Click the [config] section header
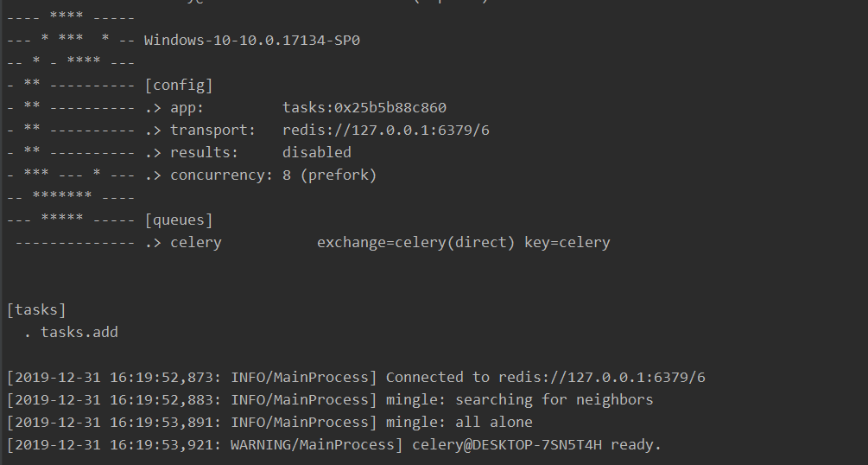Image resolution: width=868 pixels, height=465 pixels. [x=178, y=86]
